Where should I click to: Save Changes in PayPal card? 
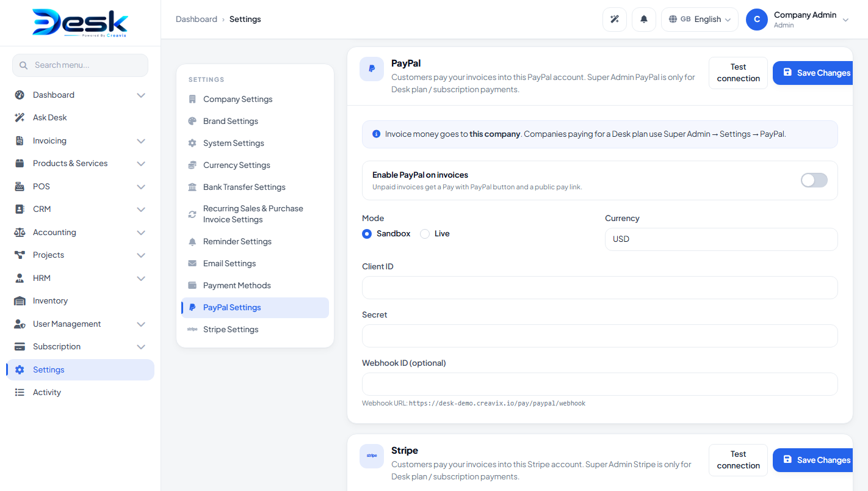coord(812,73)
